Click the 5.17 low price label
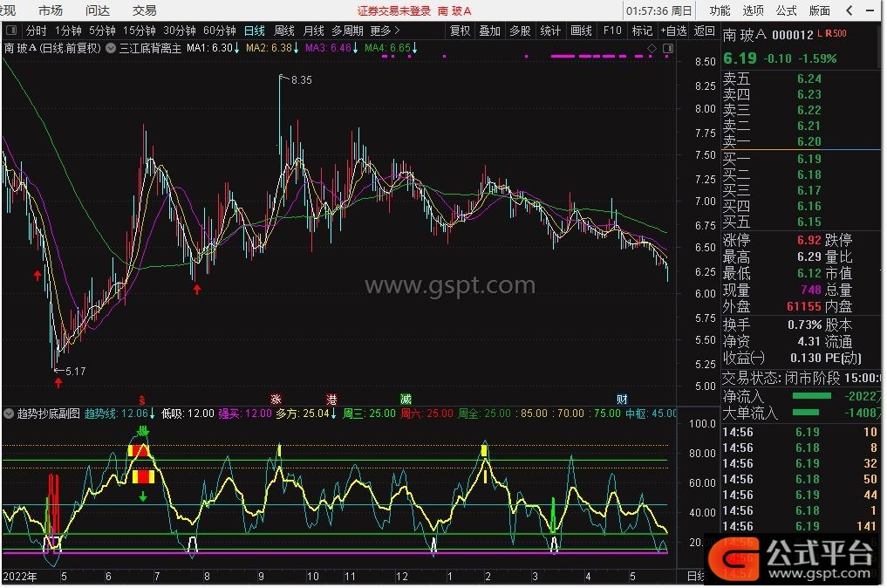The height and width of the screenshot is (588, 887). click(x=75, y=372)
